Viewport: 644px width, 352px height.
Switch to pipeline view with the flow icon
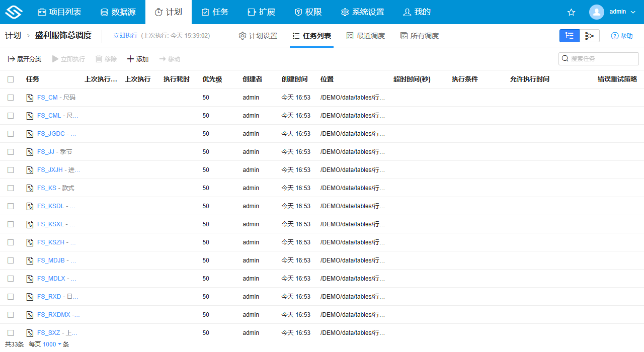click(589, 36)
